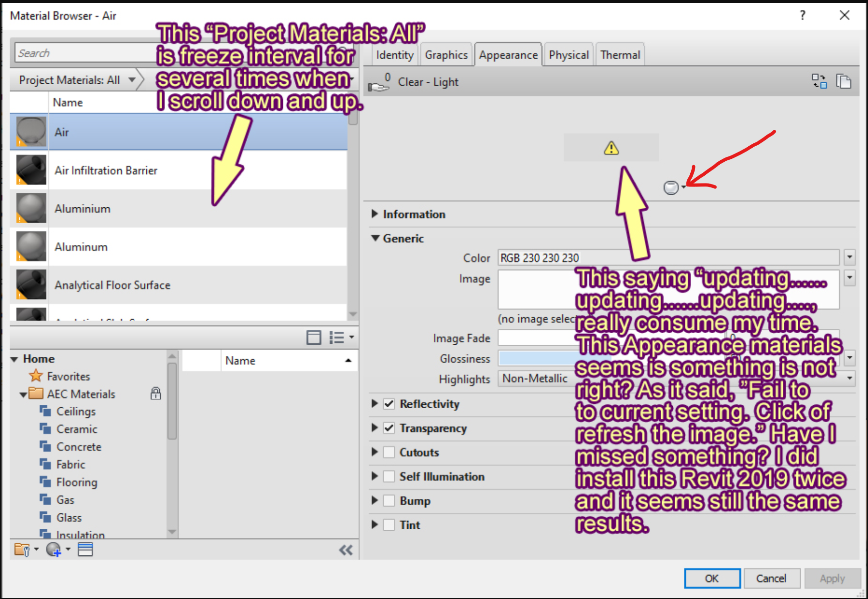Click the warning triangle in preview
This screenshot has width=868, height=599.
(611, 148)
